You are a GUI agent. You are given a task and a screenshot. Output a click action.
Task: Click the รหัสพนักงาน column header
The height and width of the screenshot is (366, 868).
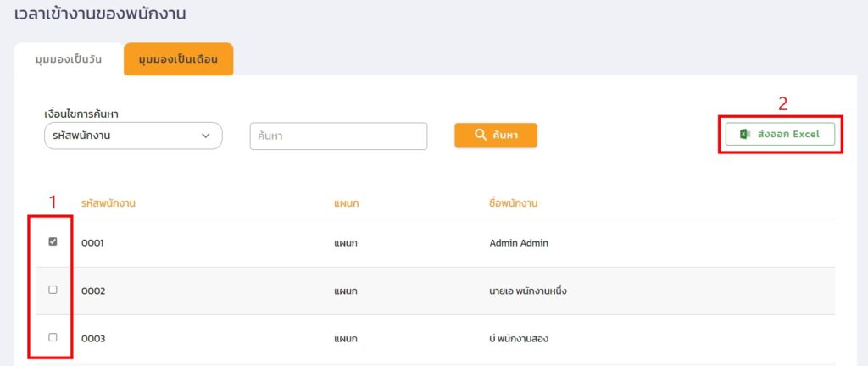pos(108,203)
